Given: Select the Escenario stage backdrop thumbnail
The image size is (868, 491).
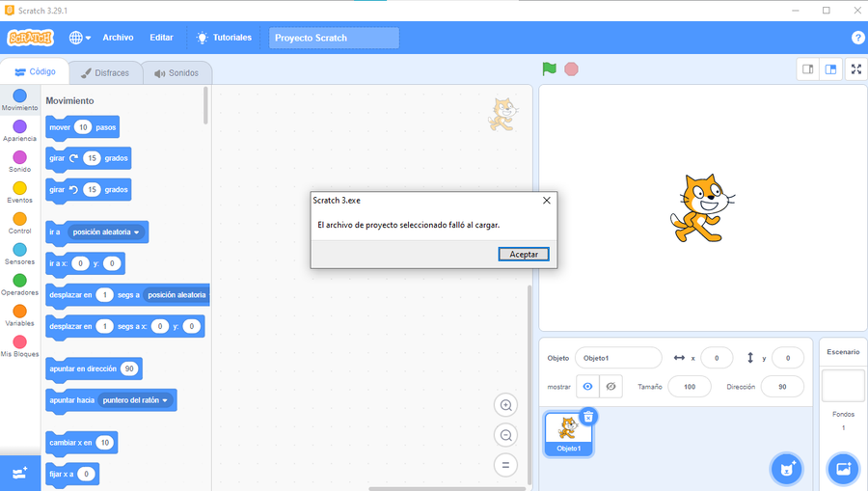Looking at the screenshot, I should (x=843, y=386).
